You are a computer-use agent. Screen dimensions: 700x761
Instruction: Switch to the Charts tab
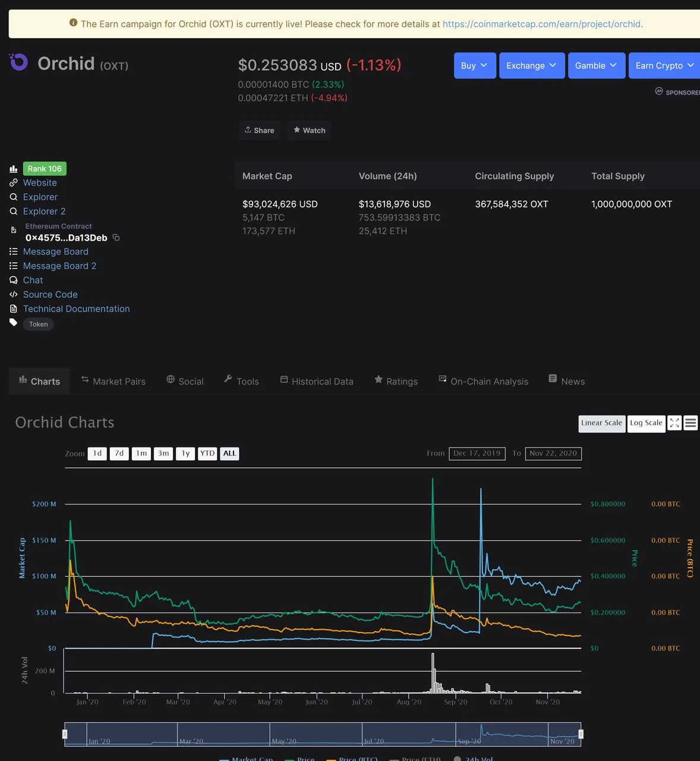coord(39,381)
